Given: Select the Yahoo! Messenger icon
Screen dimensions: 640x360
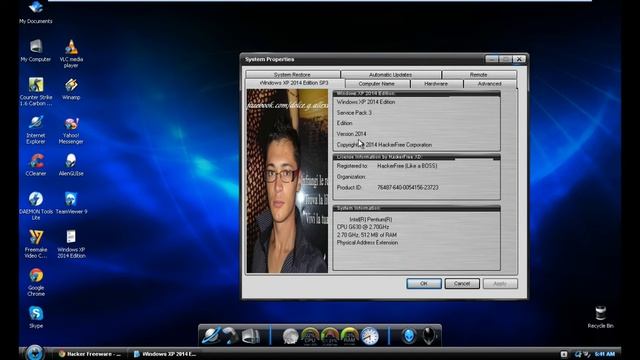Looking at the screenshot, I should (71, 131).
